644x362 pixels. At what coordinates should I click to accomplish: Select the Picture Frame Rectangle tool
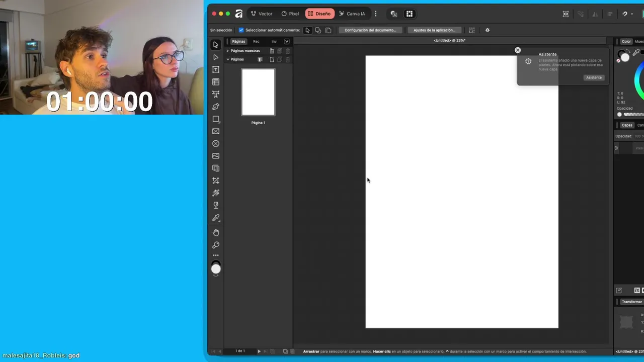pyautogui.click(x=216, y=131)
